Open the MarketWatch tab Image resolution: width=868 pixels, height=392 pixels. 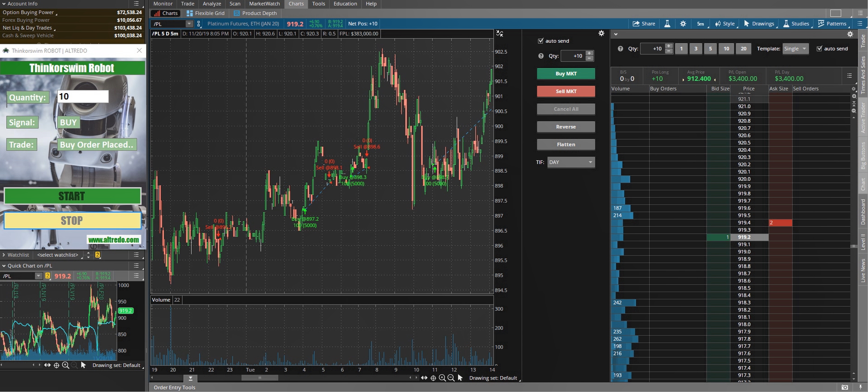[264, 4]
